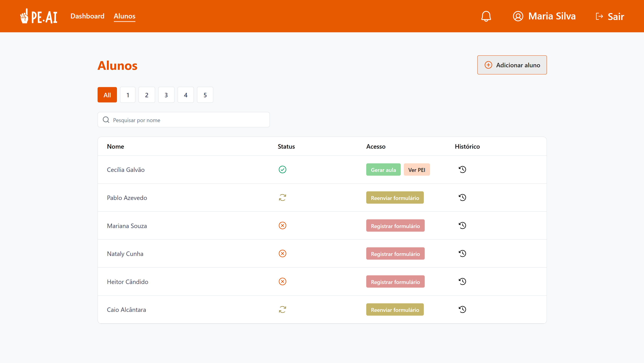Screen dimensions: 644x363
Task: Click the red X status for Mariana Souza
Action: coord(283,225)
